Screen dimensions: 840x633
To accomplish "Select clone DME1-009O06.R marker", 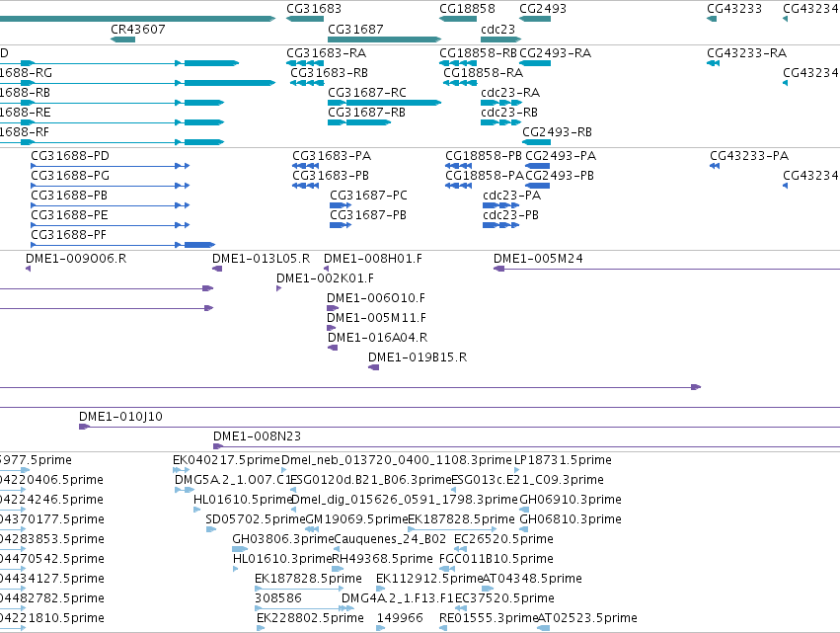I will pos(28,269).
